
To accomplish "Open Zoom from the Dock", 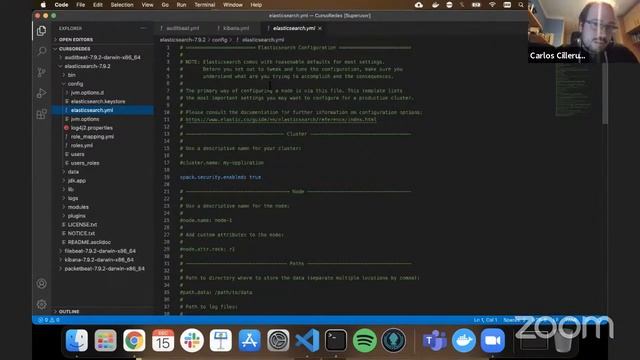I will pyautogui.click(x=493, y=340).
